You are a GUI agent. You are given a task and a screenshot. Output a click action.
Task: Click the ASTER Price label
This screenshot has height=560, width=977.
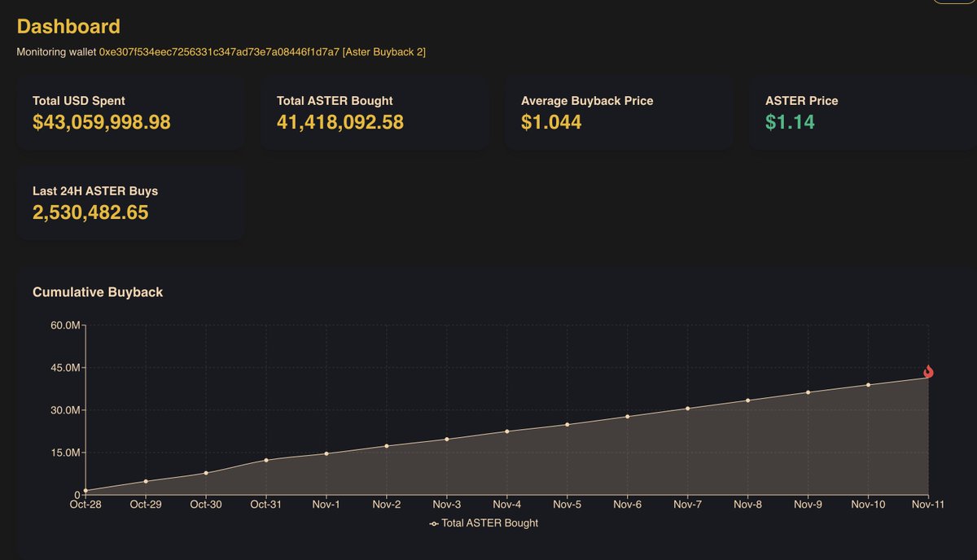[x=801, y=101]
